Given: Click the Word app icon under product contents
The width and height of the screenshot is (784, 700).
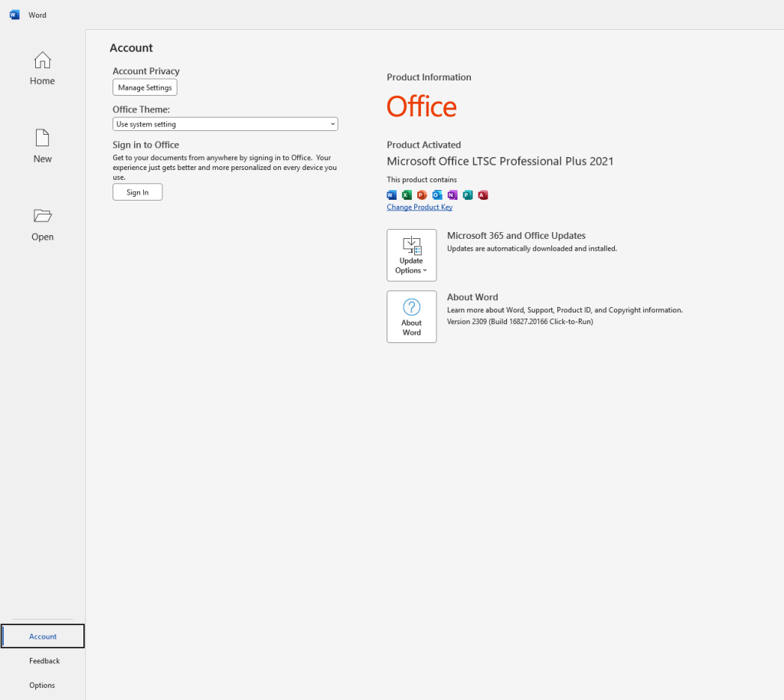Looking at the screenshot, I should pos(391,195).
